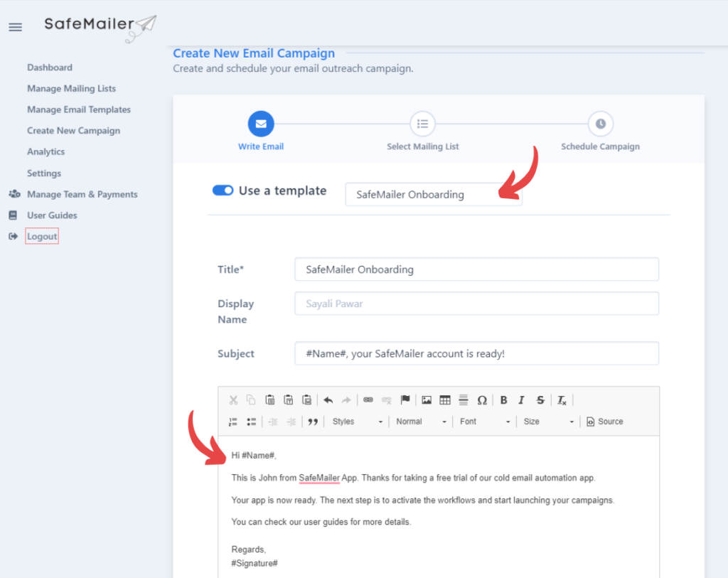
Task: Click the Remove Format icon
Action: click(562, 400)
